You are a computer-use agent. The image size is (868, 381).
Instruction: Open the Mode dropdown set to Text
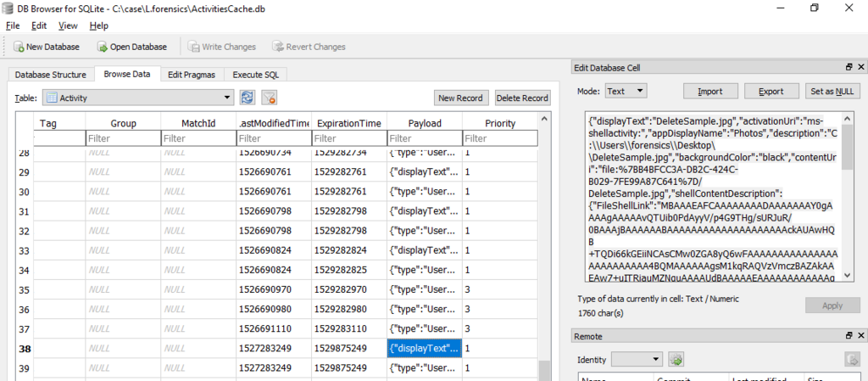point(626,91)
